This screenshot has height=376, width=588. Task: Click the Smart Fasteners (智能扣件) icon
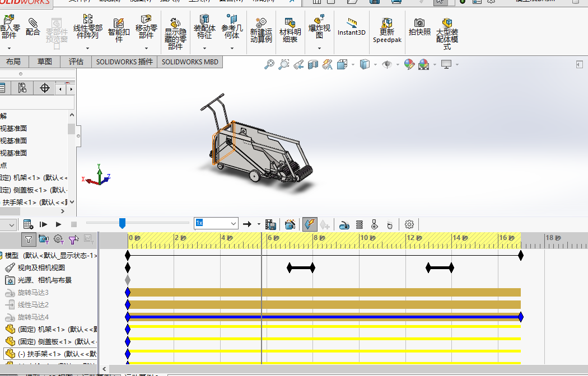119,30
